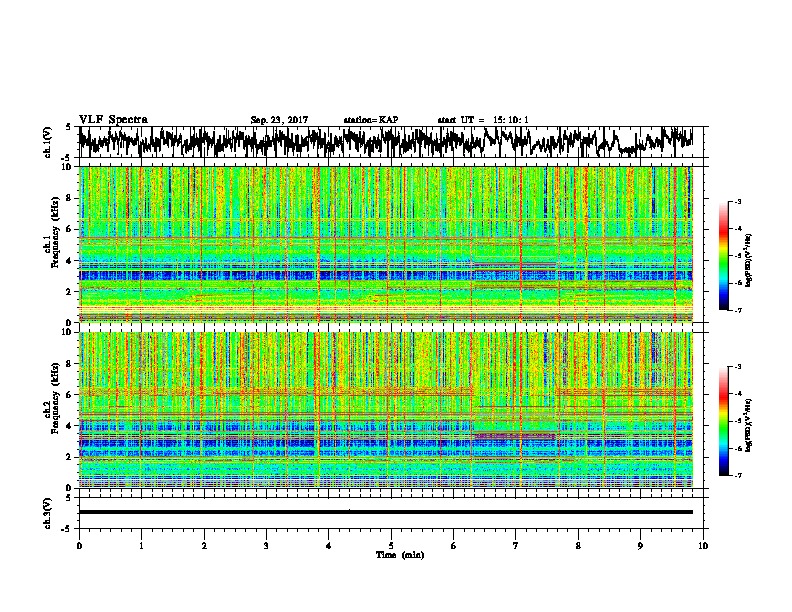Click the ch.2 'Frequency (kHz)' axis label

(55, 398)
